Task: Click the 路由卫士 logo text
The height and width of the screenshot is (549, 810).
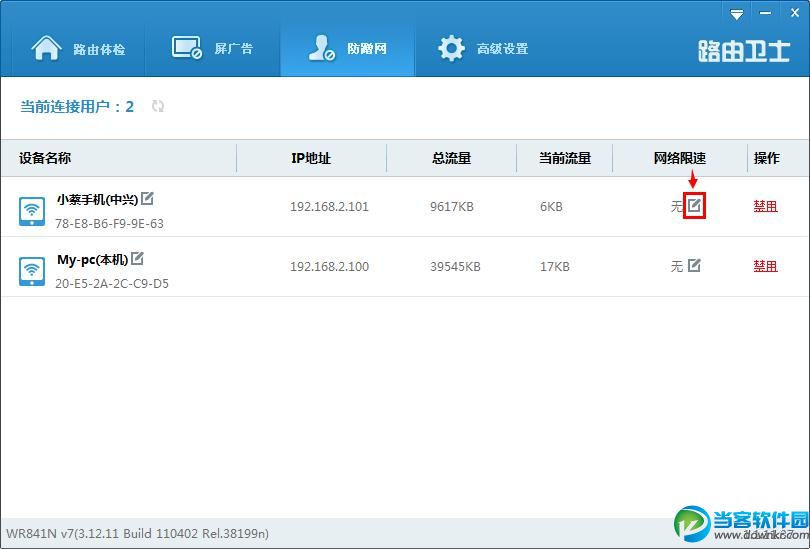Action: pyautogui.click(x=744, y=51)
